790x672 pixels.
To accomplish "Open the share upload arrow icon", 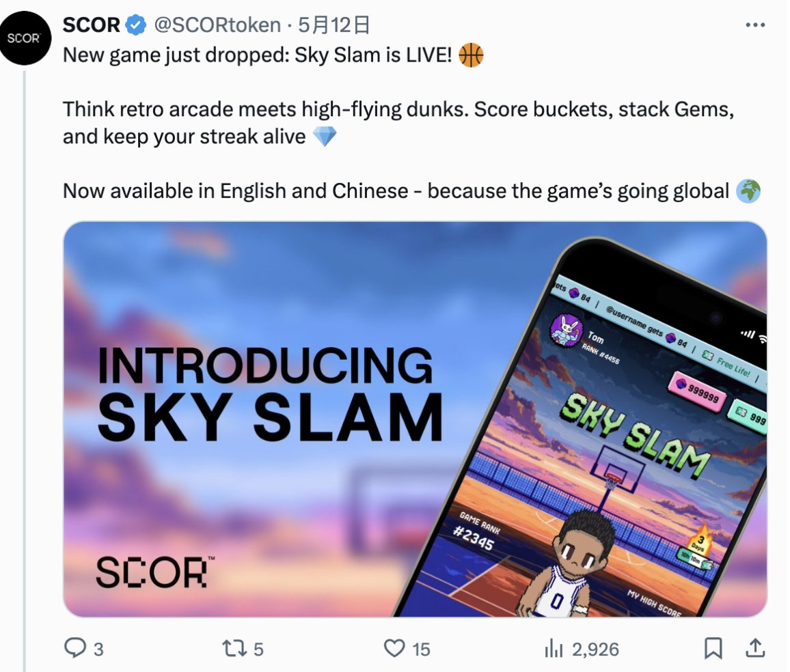I will click(754, 648).
